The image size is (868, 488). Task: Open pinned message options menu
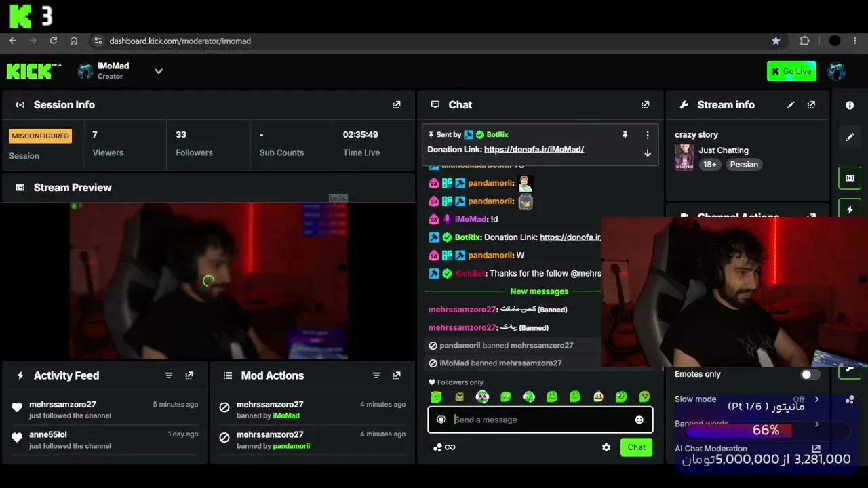(x=648, y=135)
